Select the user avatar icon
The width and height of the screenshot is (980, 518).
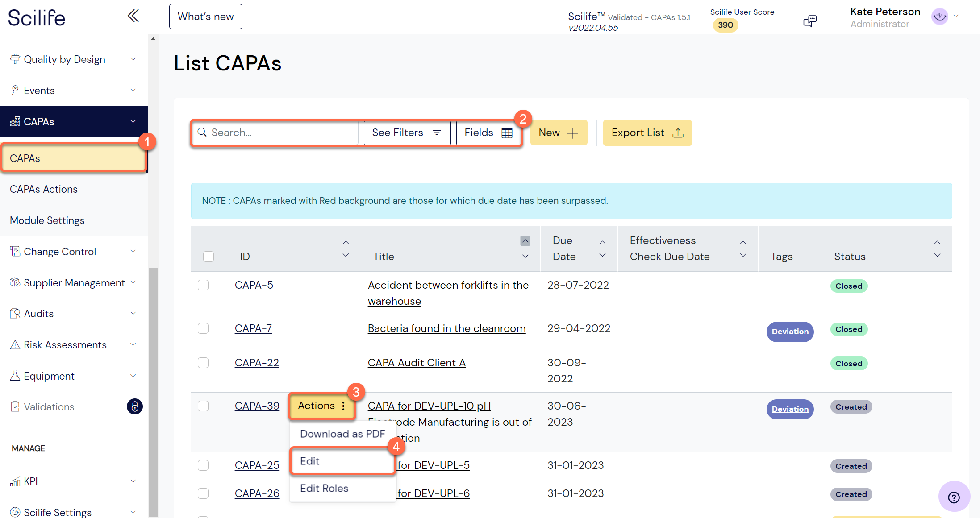(940, 17)
